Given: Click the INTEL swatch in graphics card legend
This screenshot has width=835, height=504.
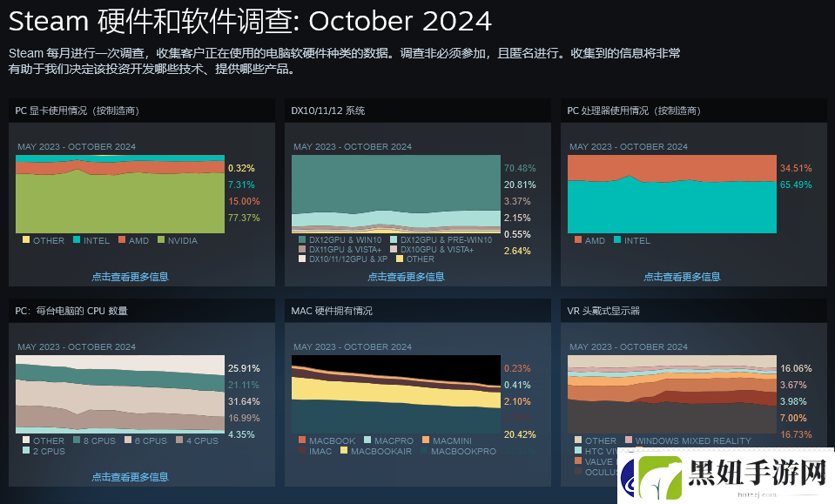Looking at the screenshot, I should [x=77, y=239].
